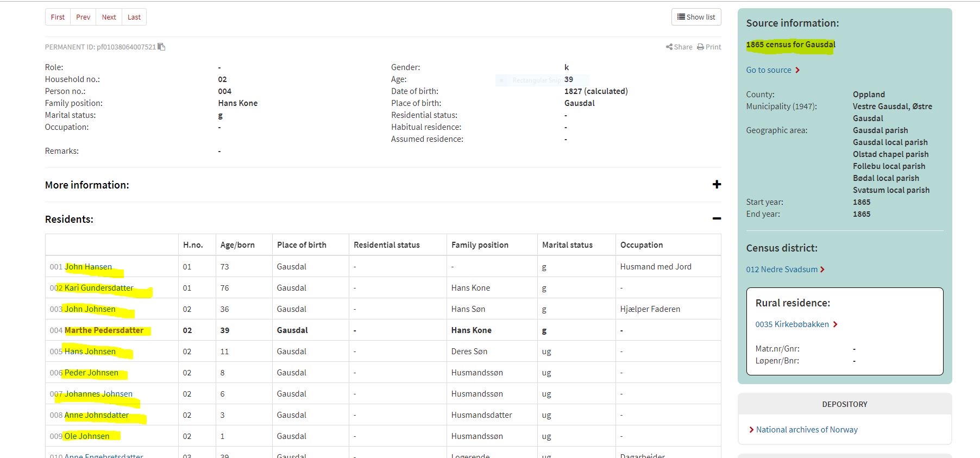Screen dimensions: 980x458
Task: Go to the Next record
Action: coord(109,17)
